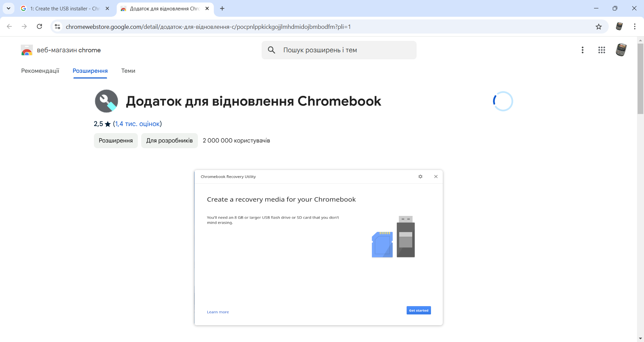Open the site information icon in address bar

58,26
